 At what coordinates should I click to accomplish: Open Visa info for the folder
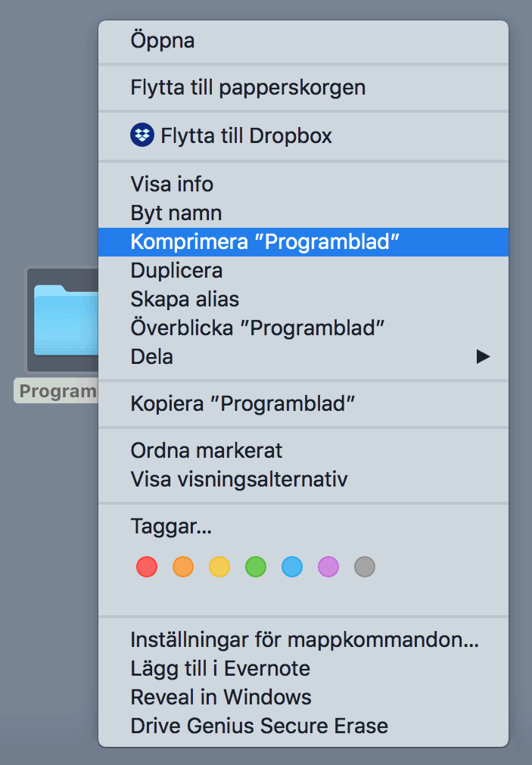coord(172,184)
